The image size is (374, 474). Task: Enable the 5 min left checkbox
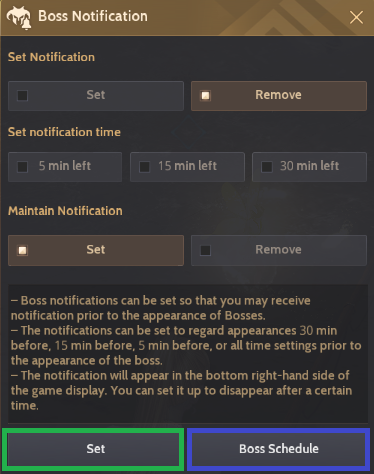coord(22,167)
